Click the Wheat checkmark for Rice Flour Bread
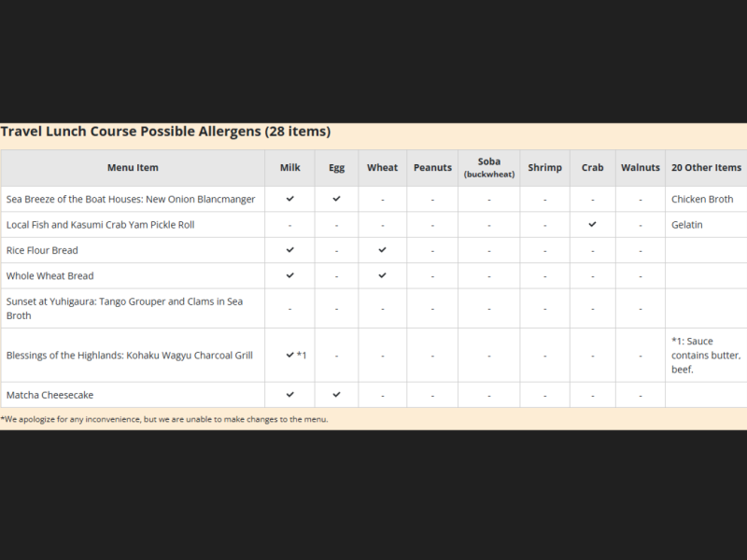The image size is (747, 560). [x=382, y=250]
